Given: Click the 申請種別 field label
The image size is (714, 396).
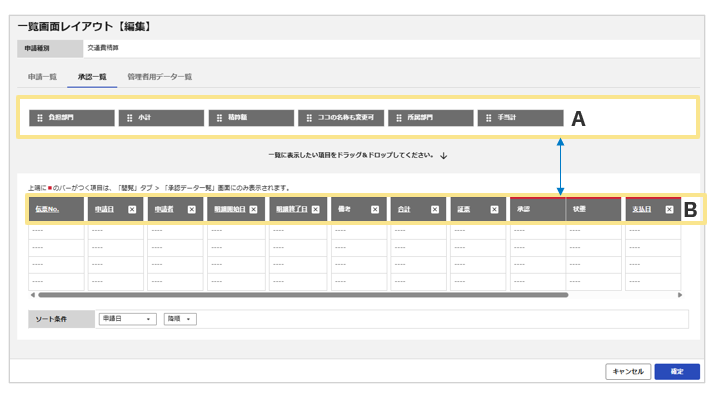Looking at the screenshot, I should (37, 48).
